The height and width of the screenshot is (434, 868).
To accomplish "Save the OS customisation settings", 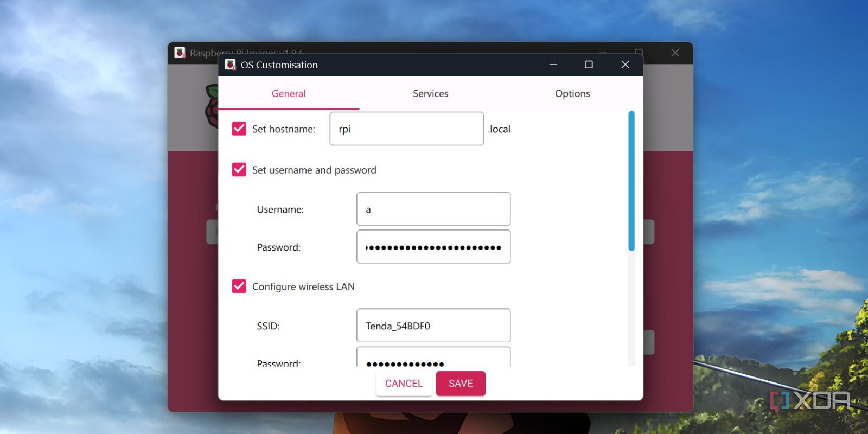I will click(461, 384).
